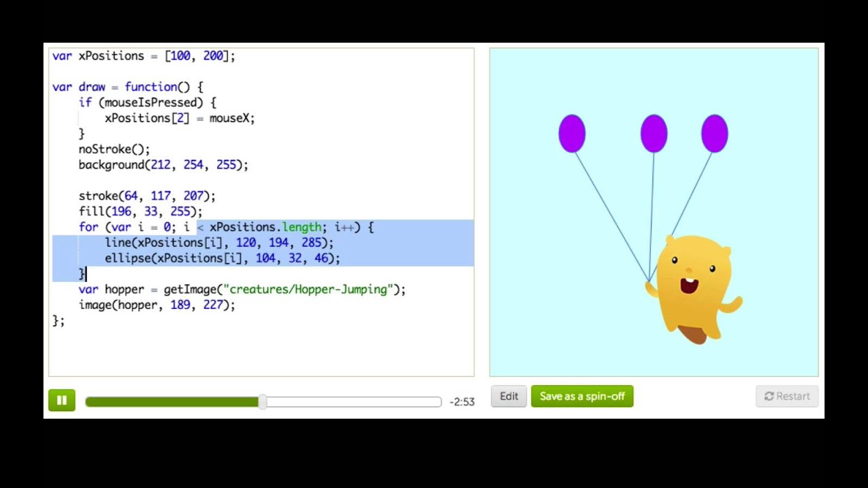Click Save as a spin-off
868x488 pixels.
coord(582,396)
